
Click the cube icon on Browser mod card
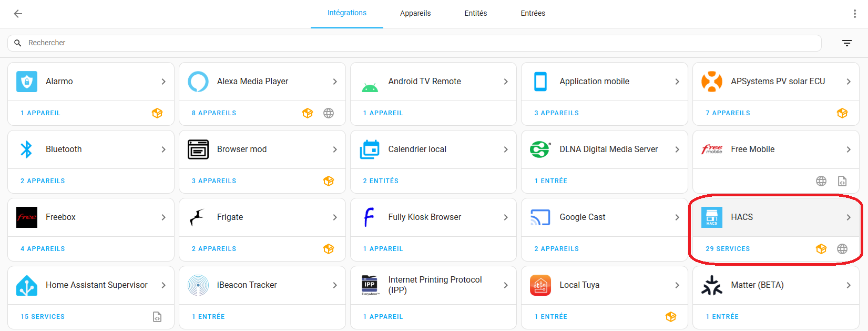tap(329, 181)
